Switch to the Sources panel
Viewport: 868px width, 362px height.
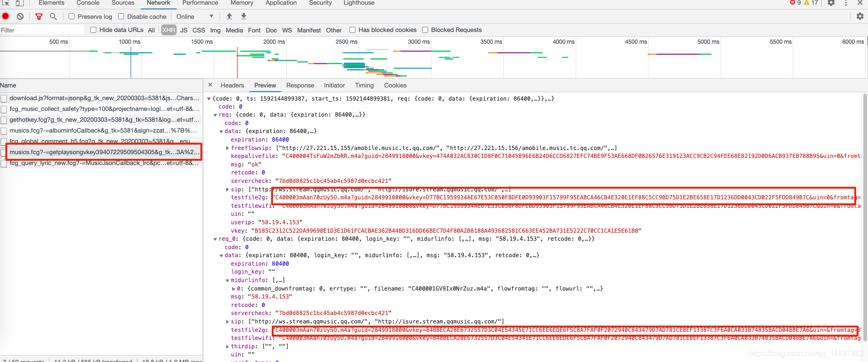tap(123, 3)
